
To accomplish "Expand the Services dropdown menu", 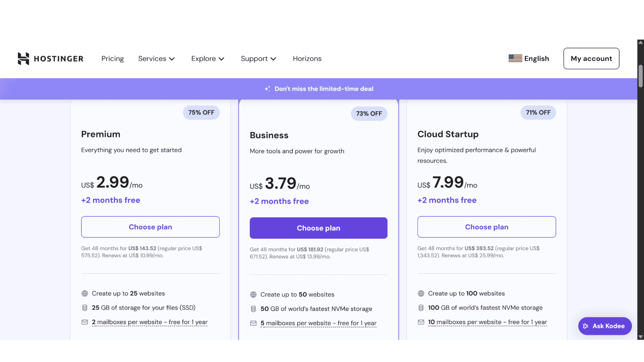I will 156,59.
